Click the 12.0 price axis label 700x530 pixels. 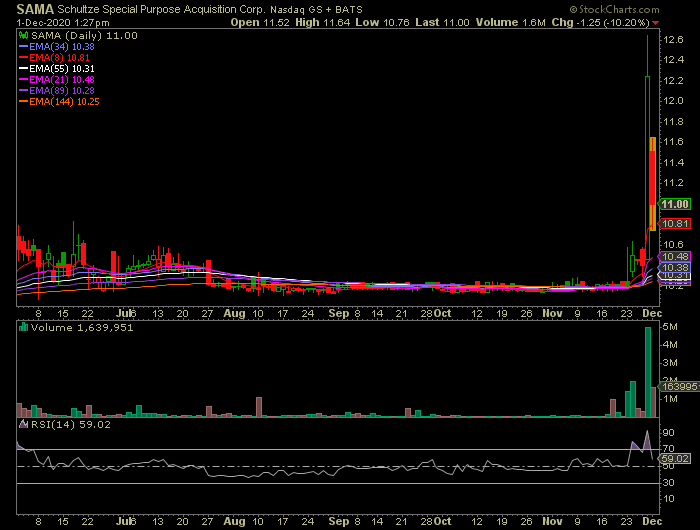click(673, 100)
